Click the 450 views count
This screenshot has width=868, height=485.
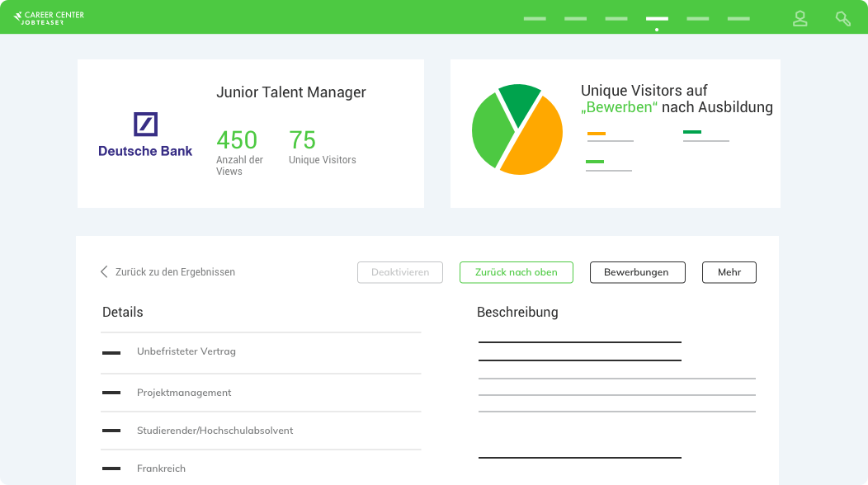click(237, 140)
